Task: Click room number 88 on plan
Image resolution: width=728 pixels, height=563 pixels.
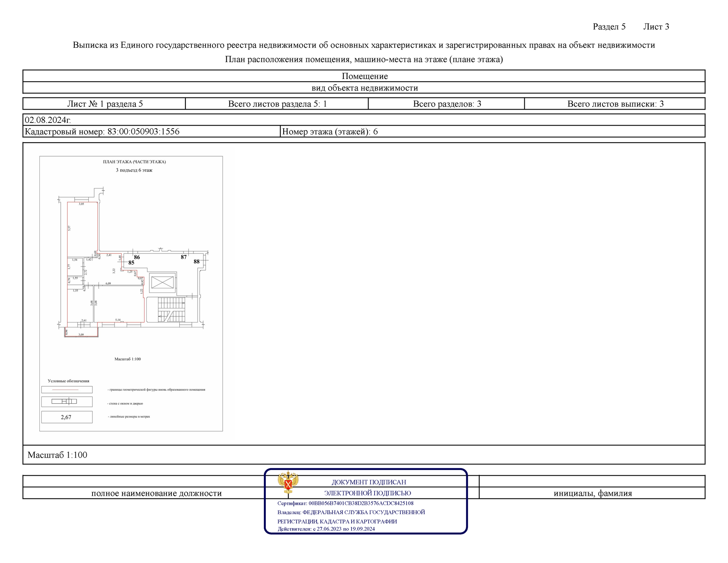Action: (196, 261)
